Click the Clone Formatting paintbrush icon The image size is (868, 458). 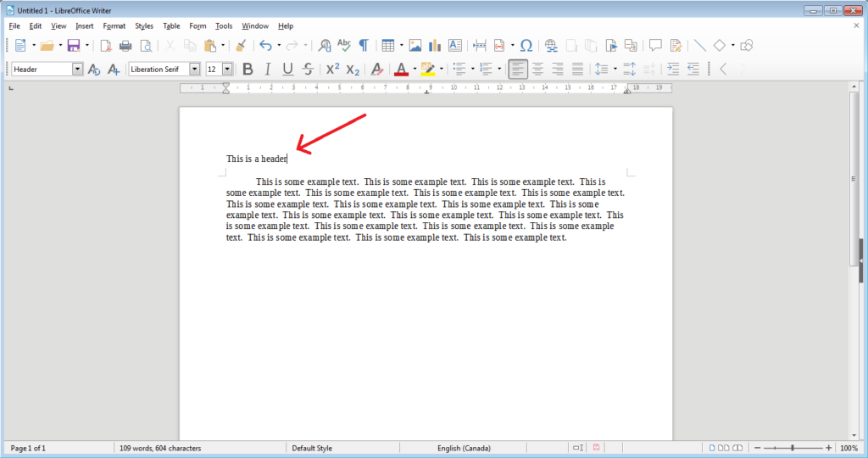pyautogui.click(x=241, y=45)
